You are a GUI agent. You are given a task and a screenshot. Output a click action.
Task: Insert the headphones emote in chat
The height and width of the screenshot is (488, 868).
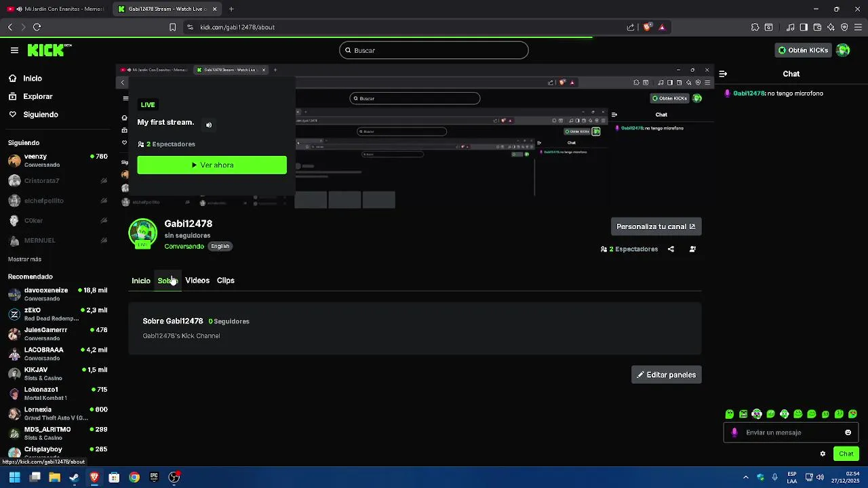tap(757, 414)
